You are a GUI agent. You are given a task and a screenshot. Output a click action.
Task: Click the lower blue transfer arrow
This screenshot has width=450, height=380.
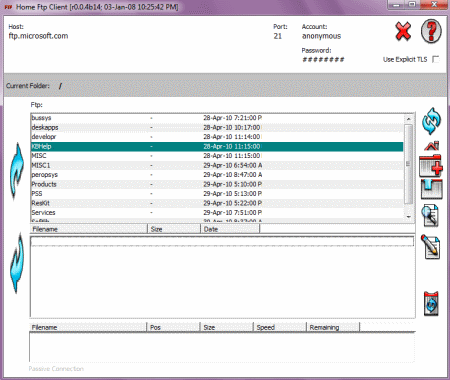(17, 263)
